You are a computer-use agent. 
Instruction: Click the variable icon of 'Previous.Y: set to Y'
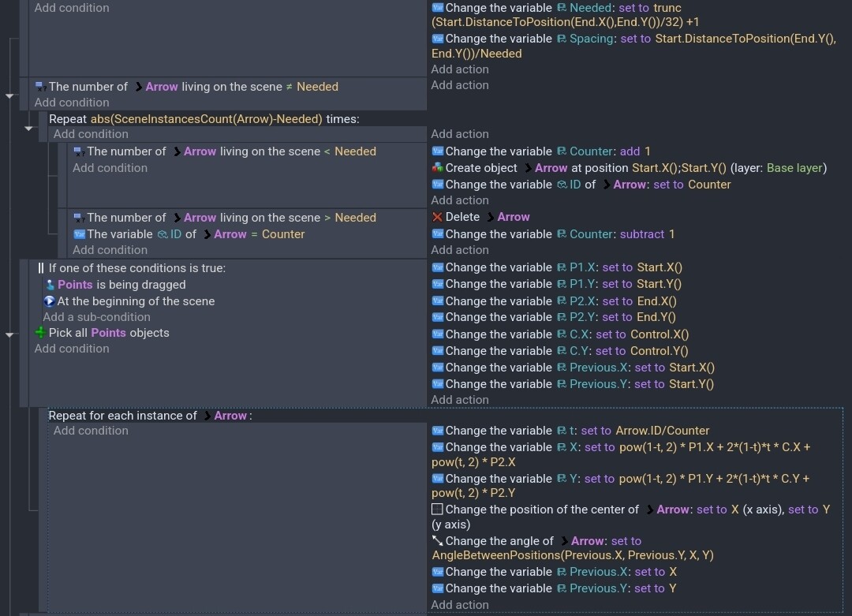[437, 588]
